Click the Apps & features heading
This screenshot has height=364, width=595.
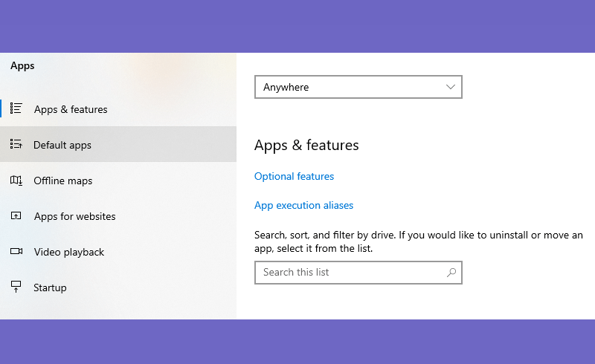306,145
